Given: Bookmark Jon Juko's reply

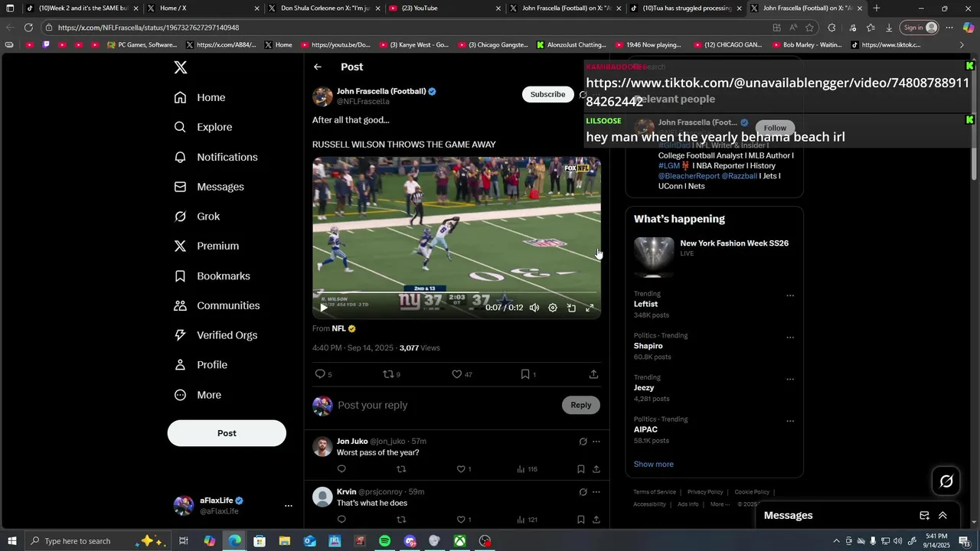Looking at the screenshot, I should tap(580, 469).
